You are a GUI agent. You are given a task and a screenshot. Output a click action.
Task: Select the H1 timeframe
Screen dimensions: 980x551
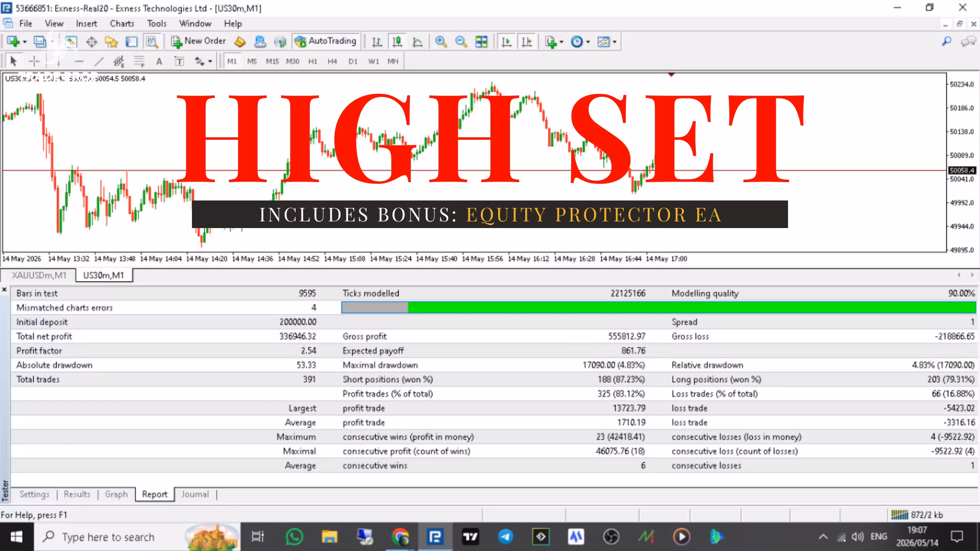(313, 61)
